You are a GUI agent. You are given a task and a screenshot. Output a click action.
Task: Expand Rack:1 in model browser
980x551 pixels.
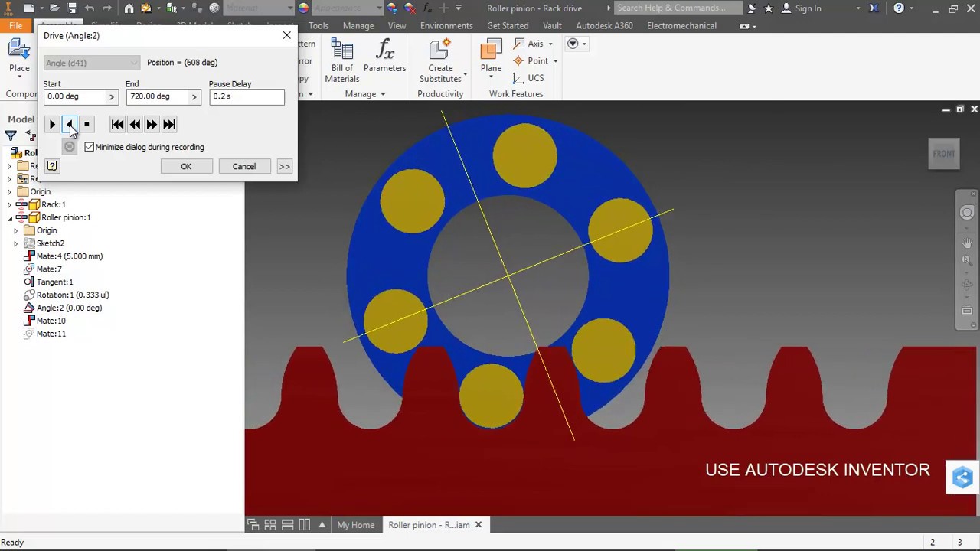[9, 205]
